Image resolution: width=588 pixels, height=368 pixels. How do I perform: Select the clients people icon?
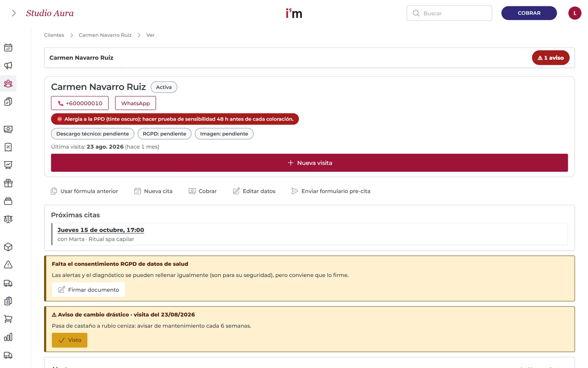tap(8, 84)
